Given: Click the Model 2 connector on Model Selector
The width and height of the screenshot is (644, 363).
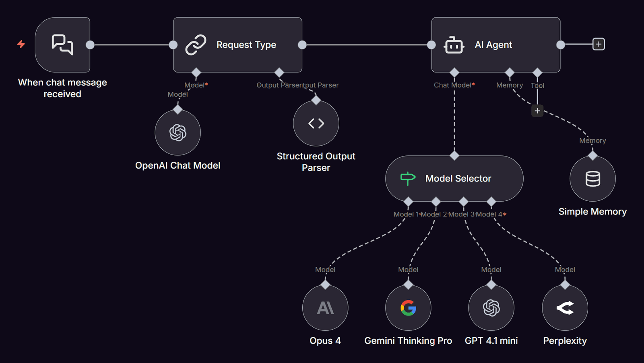Looking at the screenshot, I should (x=436, y=201).
